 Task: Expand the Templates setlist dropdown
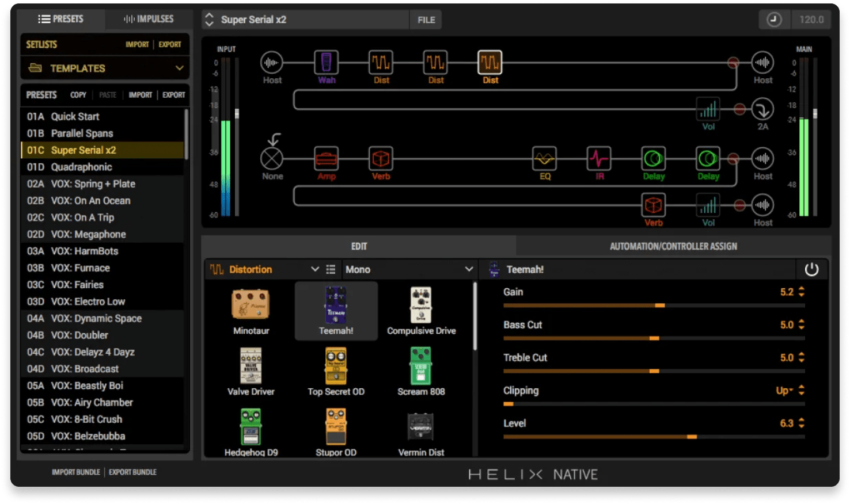tap(179, 68)
